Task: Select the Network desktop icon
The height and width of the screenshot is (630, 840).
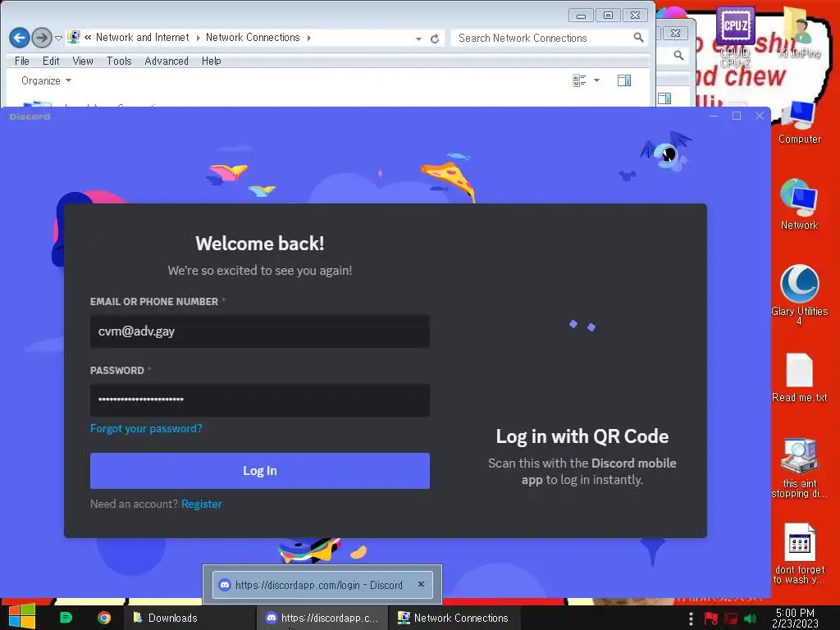Action: [799, 204]
